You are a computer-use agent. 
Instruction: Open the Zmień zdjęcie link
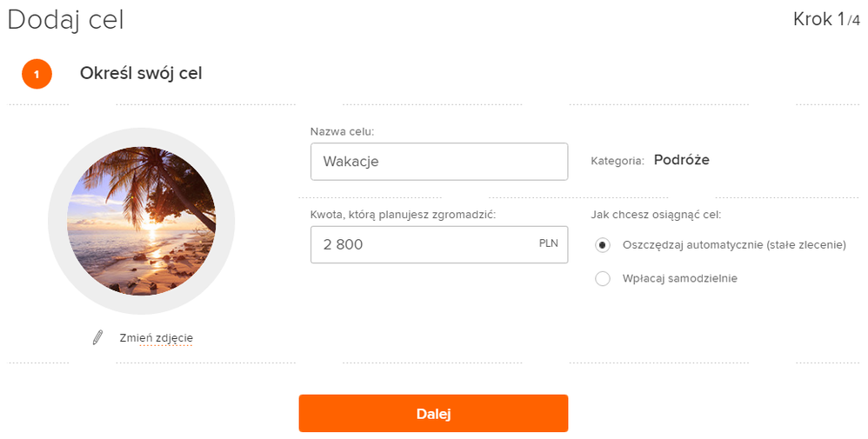156,337
